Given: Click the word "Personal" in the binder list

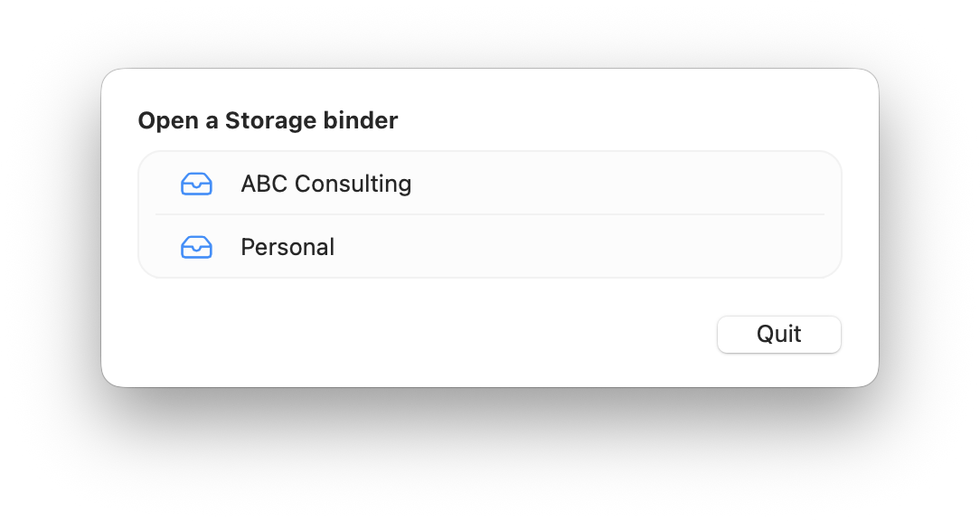Looking at the screenshot, I should [x=287, y=247].
